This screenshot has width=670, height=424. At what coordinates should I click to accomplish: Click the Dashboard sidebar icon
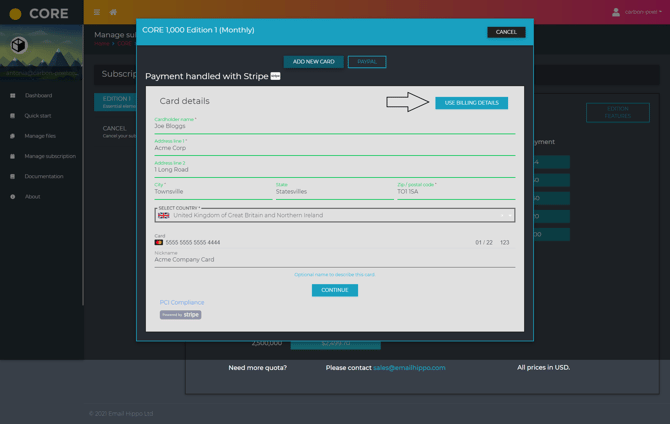coord(12,95)
